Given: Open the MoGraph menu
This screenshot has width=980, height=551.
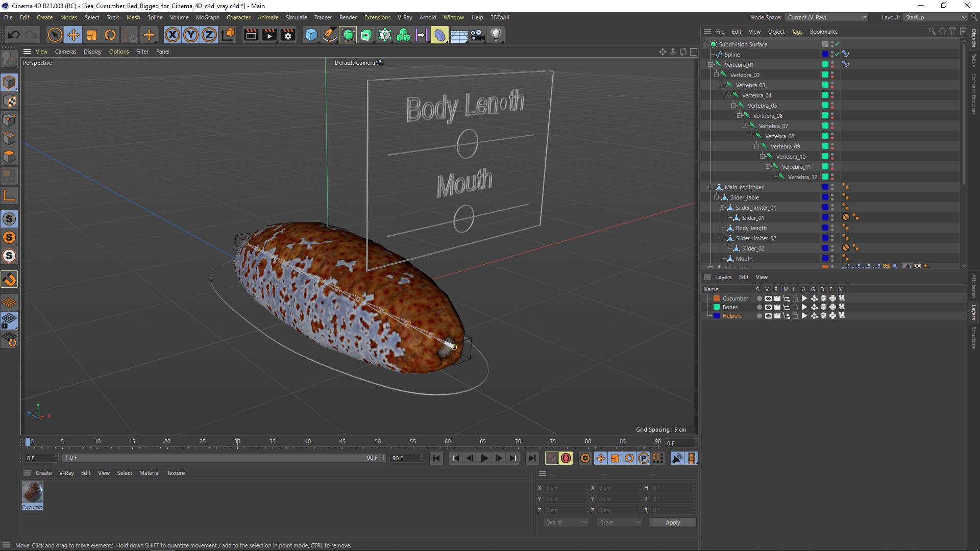Looking at the screenshot, I should 206,17.
